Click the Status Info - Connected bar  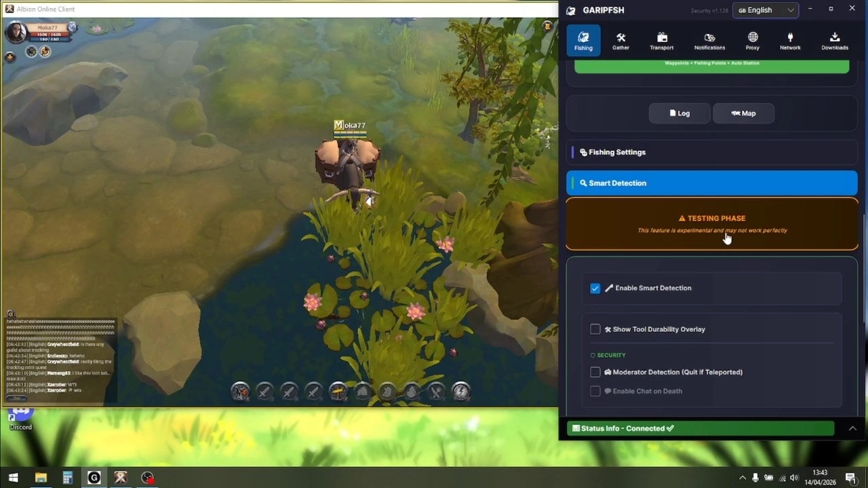tap(701, 428)
